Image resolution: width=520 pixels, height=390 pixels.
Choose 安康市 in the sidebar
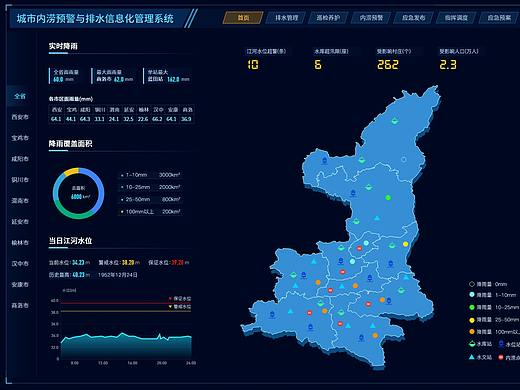tap(20, 285)
